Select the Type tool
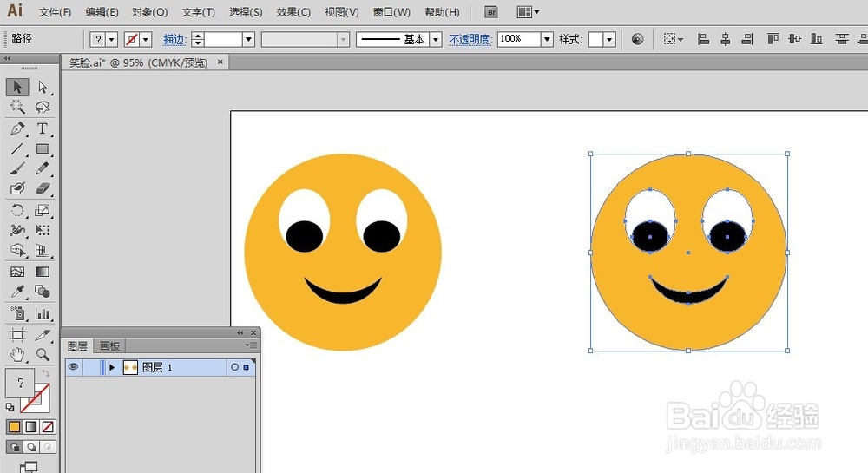 tap(42, 128)
